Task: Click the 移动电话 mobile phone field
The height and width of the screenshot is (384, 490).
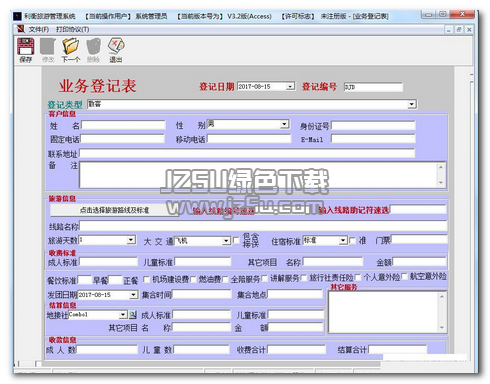Action: 249,139
